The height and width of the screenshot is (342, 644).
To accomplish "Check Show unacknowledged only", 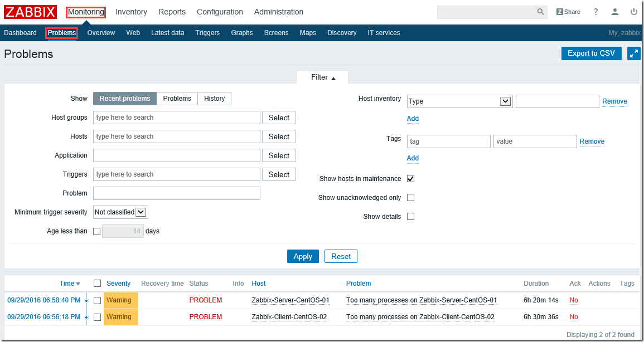I will (410, 198).
